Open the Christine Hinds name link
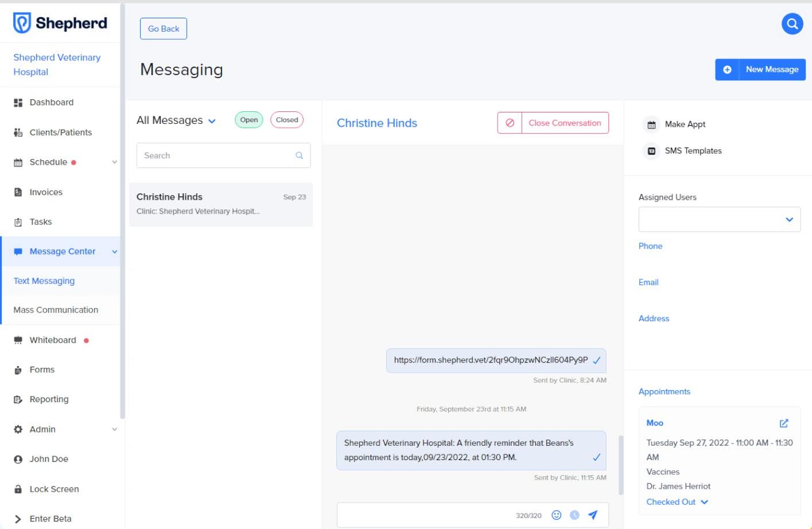 (377, 123)
